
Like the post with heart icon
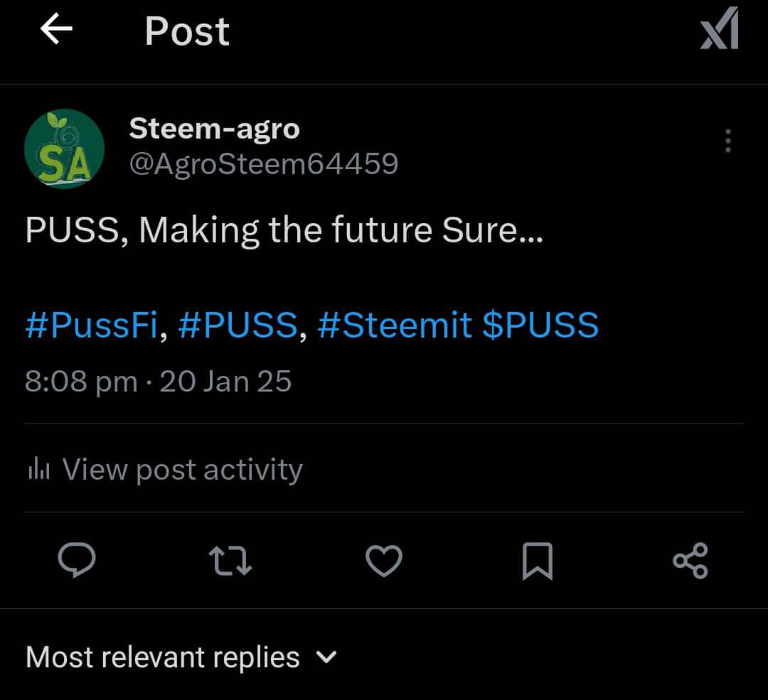pos(384,561)
